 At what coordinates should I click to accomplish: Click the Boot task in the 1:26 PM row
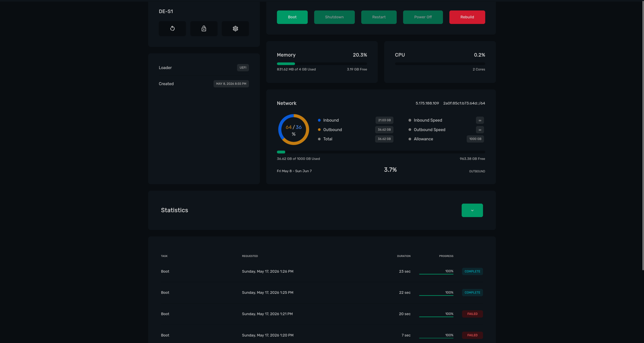(x=165, y=272)
